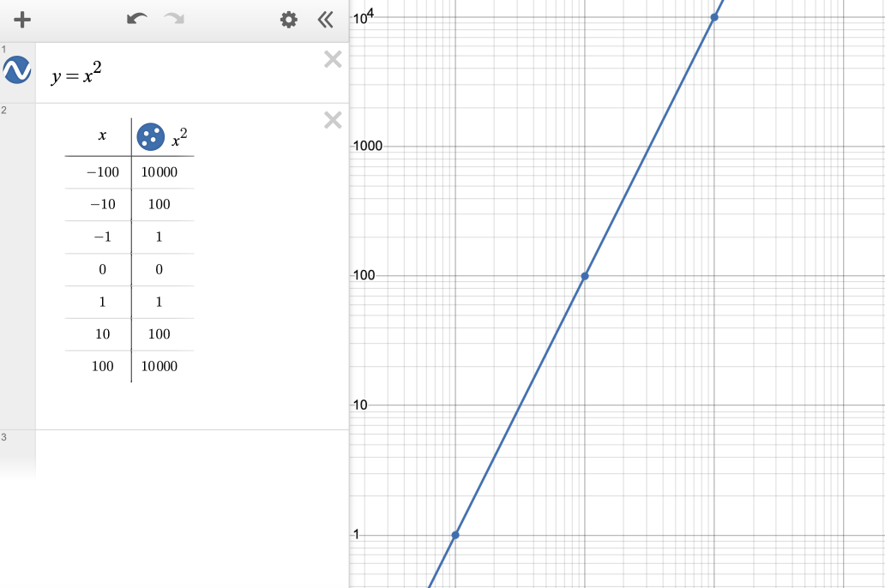Select table cell with x value 0

pyautogui.click(x=102, y=270)
